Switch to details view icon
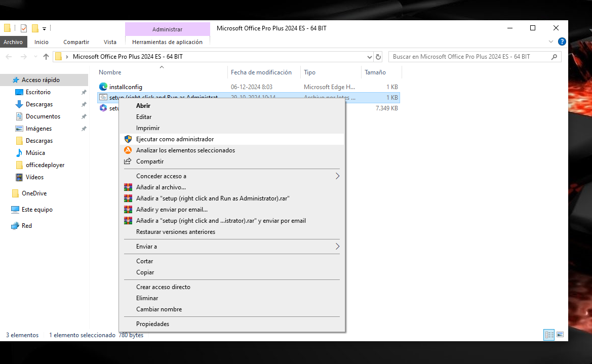 click(549, 335)
